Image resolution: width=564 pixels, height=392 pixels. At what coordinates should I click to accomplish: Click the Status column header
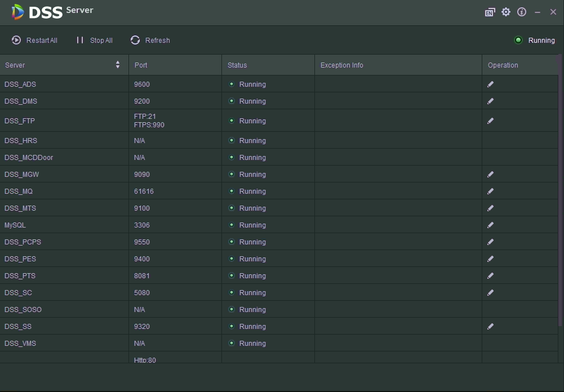coord(237,65)
